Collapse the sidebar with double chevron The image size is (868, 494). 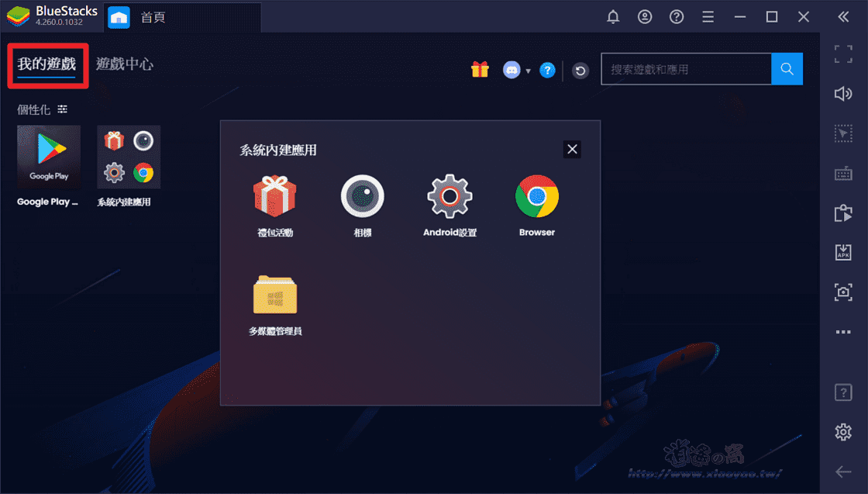[843, 17]
